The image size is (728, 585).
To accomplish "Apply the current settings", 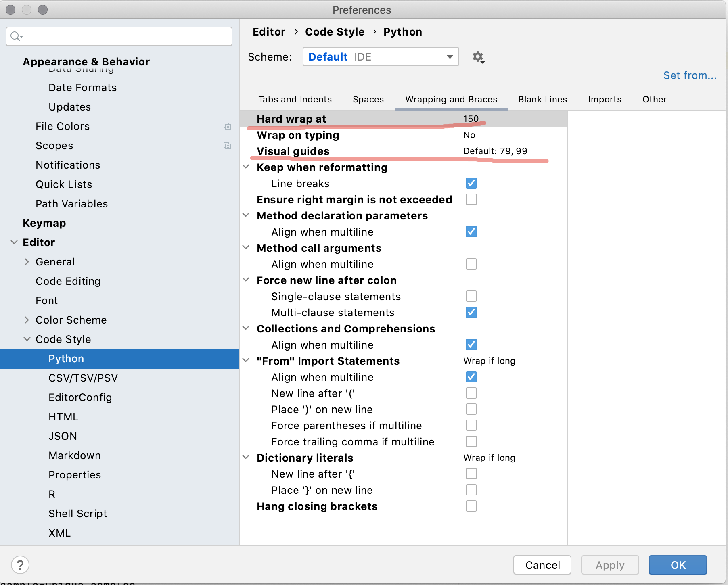I will [609, 565].
